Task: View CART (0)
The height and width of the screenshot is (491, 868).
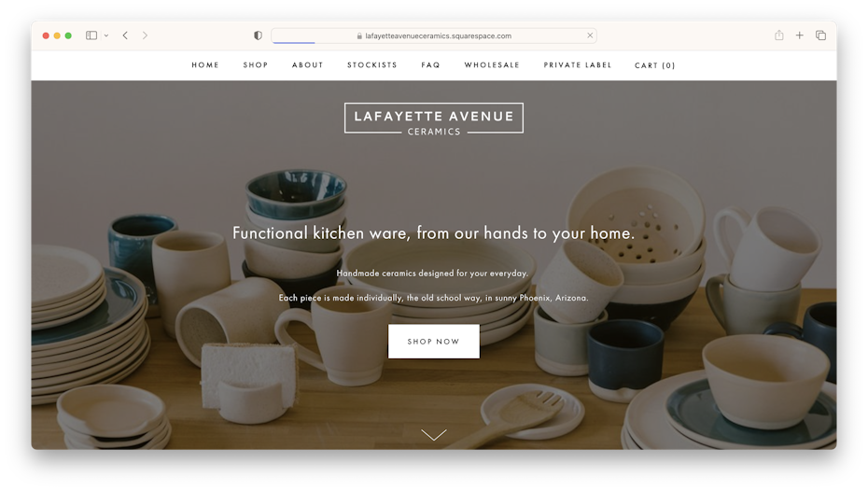Action: pyautogui.click(x=655, y=65)
